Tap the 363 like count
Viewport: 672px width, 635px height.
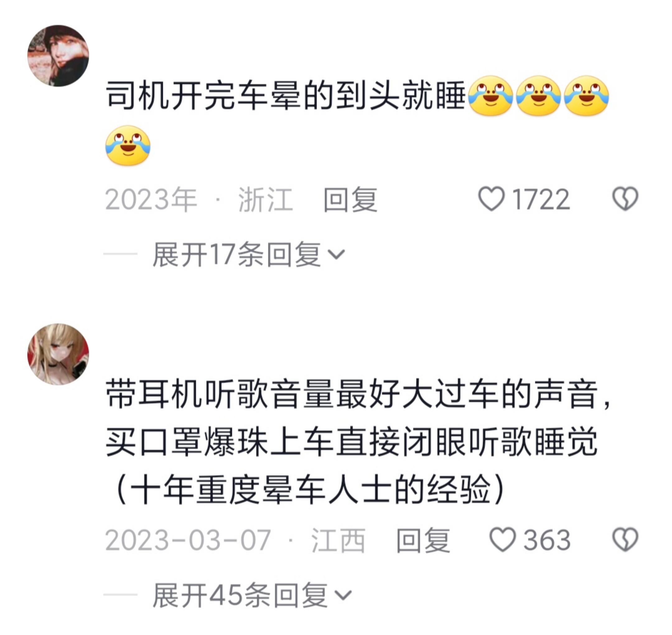tap(547, 541)
